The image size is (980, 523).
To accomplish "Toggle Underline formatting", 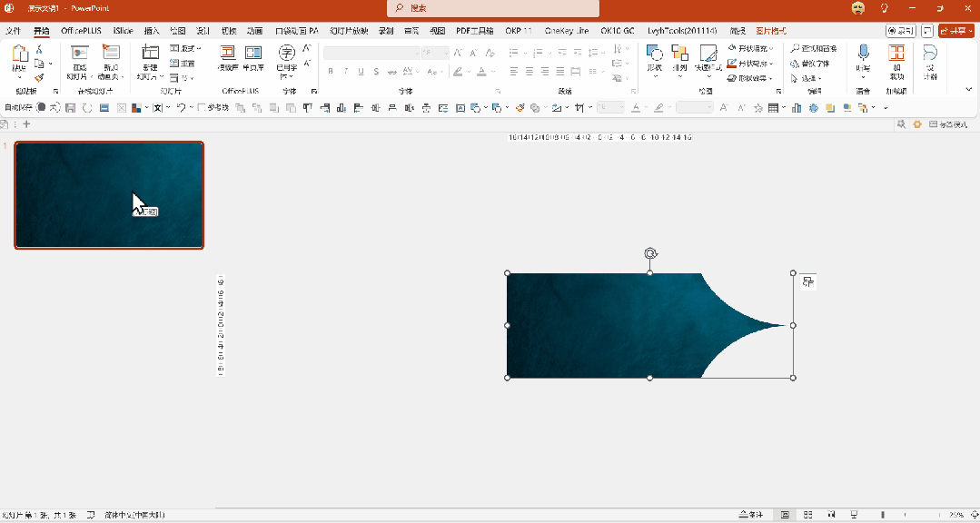I will [361, 72].
